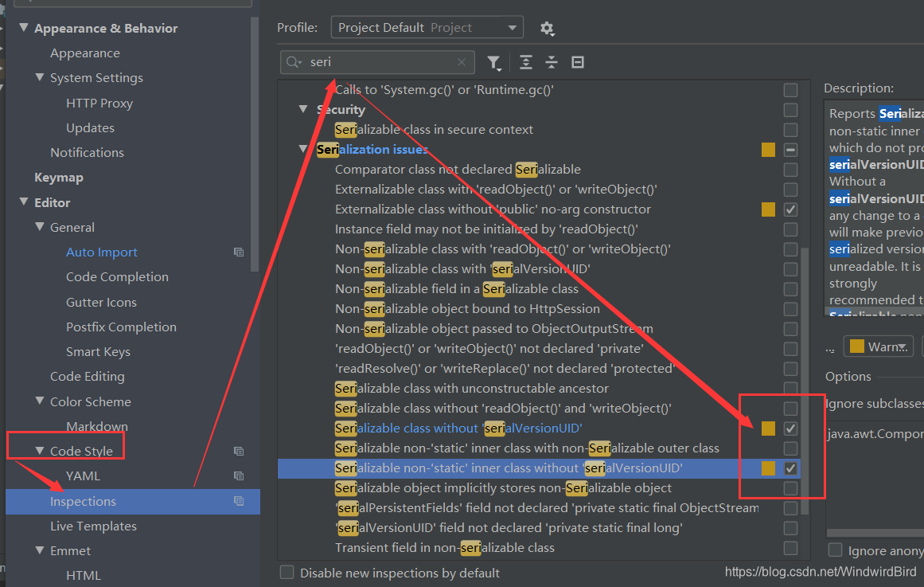Click the project-level copy icon beside Inspections
Screen dimensions: 924x587
coord(239,501)
